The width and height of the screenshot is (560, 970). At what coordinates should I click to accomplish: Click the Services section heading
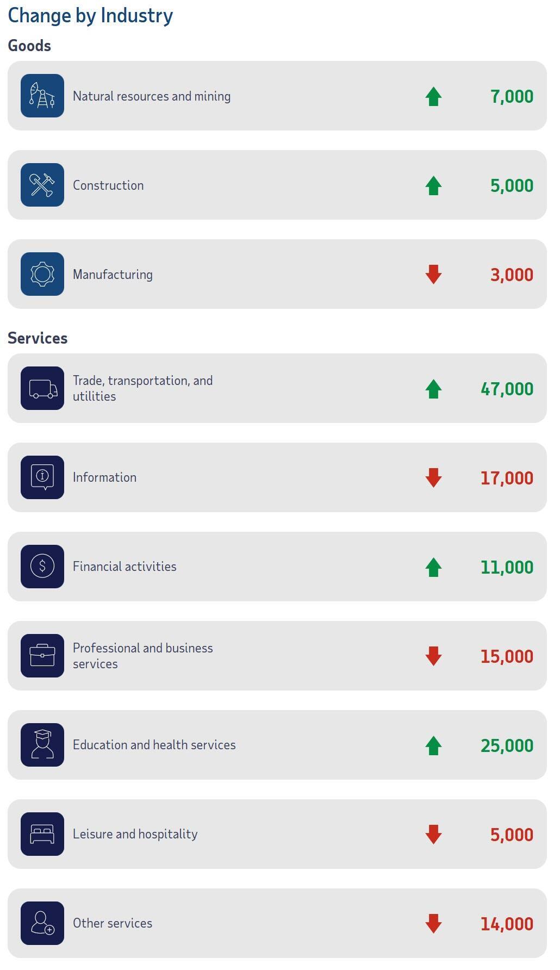(38, 338)
